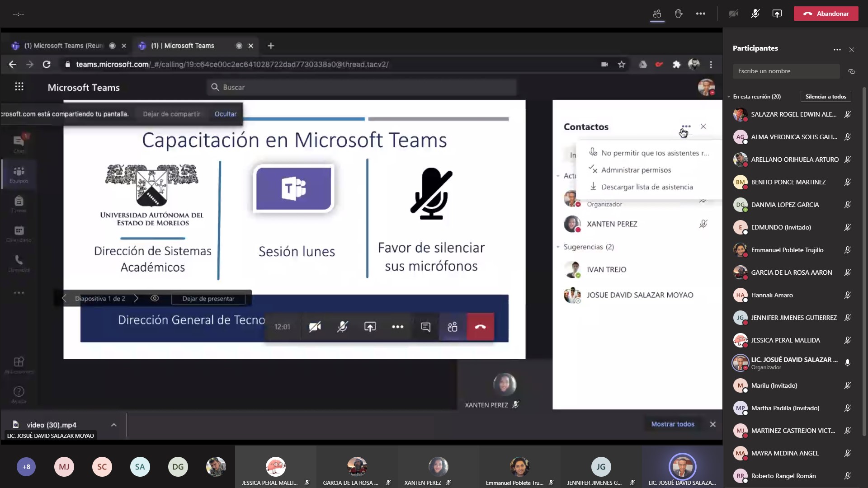Open Participantes panel more options
The width and height of the screenshot is (868, 488).
[837, 50]
